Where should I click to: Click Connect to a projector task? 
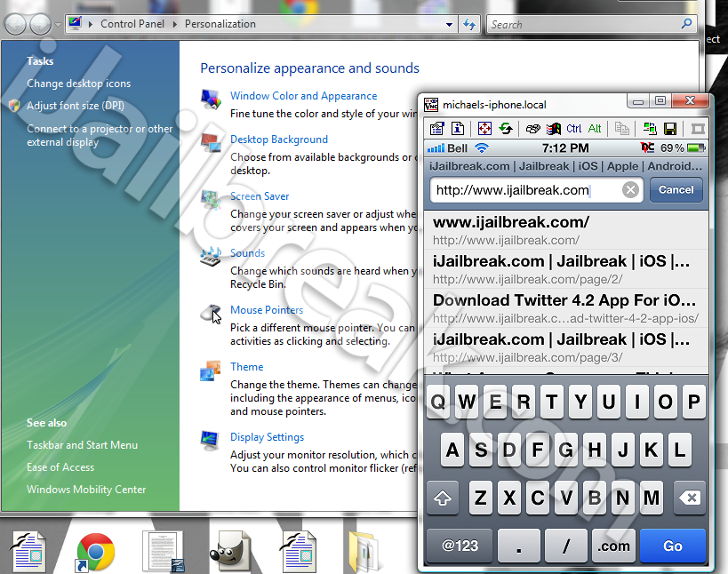point(100,135)
